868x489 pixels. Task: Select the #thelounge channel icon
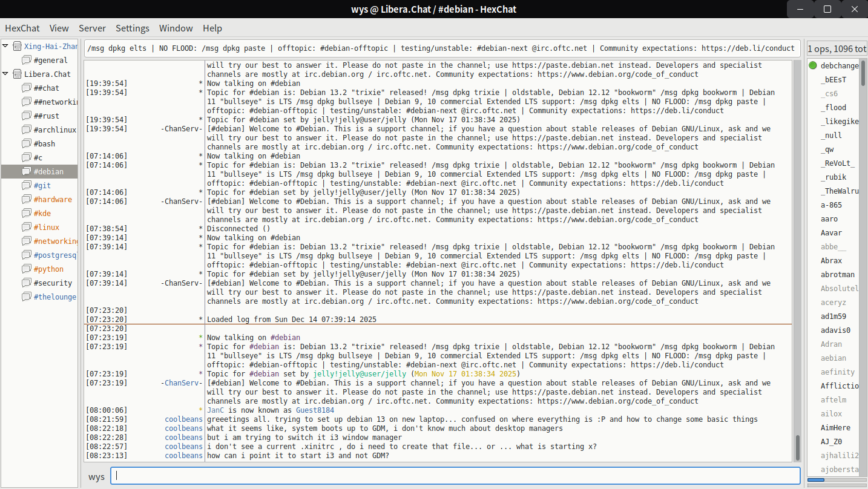click(26, 297)
